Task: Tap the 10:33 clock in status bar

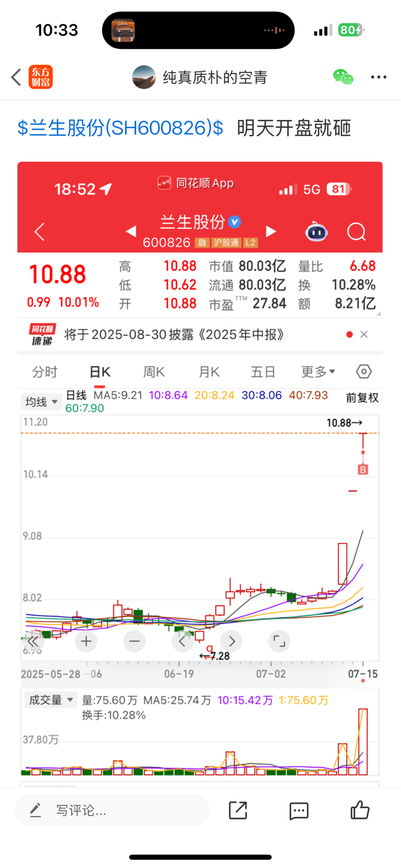Action: [x=57, y=30]
